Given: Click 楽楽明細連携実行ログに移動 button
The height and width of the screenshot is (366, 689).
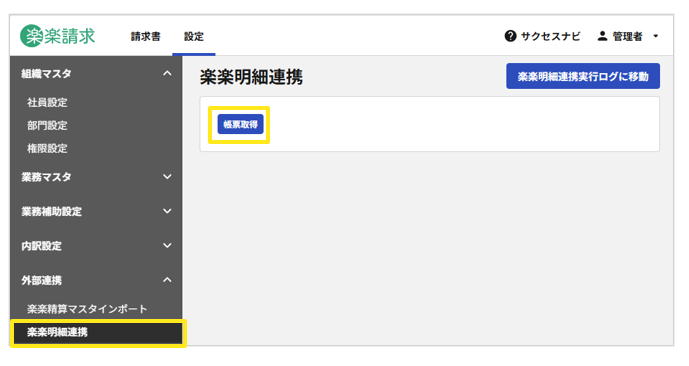Looking at the screenshot, I should pyautogui.click(x=583, y=76).
